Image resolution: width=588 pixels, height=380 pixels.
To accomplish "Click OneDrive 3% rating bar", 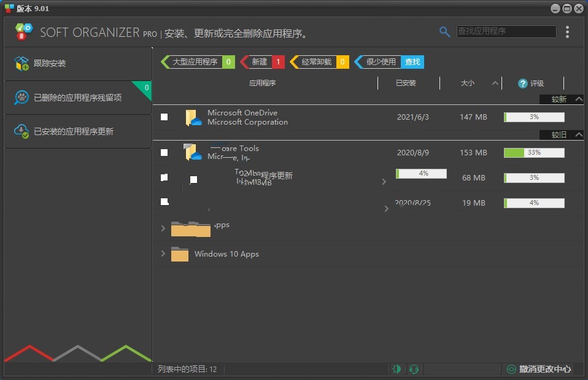I will pyautogui.click(x=534, y=117).
